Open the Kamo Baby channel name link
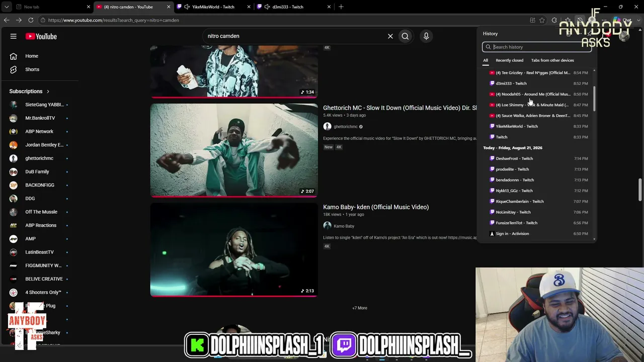 pos(344,226)
